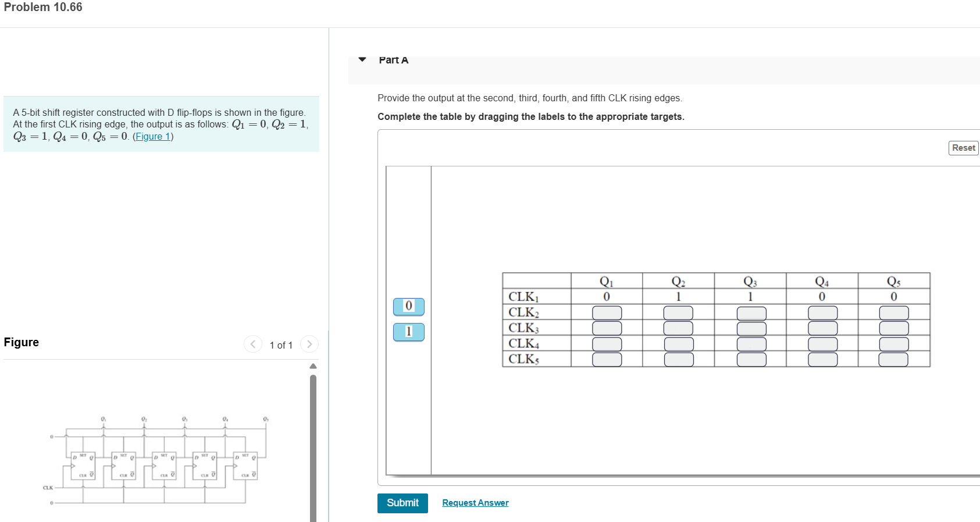The width and height of the screenshot is (980, 522).
Task: Collapse the Part A section triangle
Action: [x=362, y=59]
